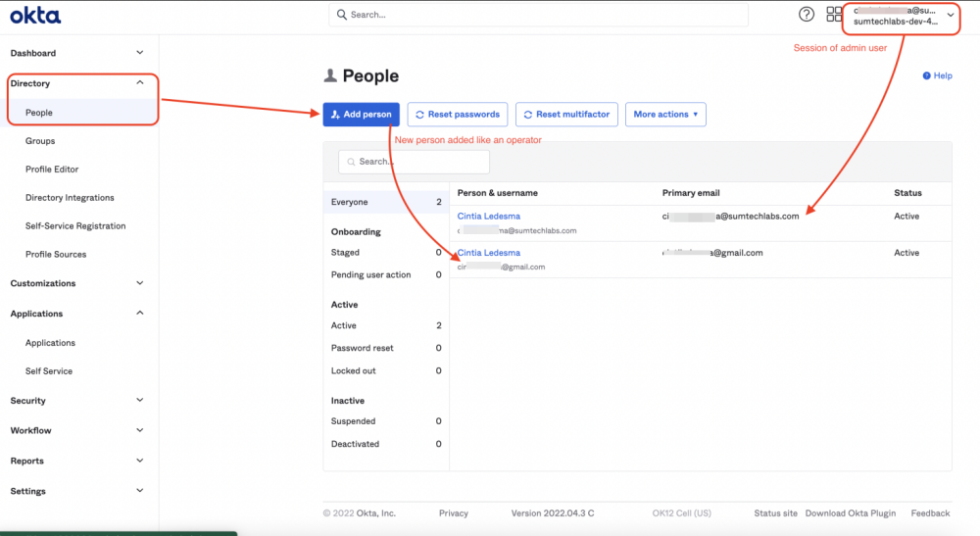Open Groups in the sidebar
The height and width of the screenshot is (536, 980).
(x=40, y=141)
